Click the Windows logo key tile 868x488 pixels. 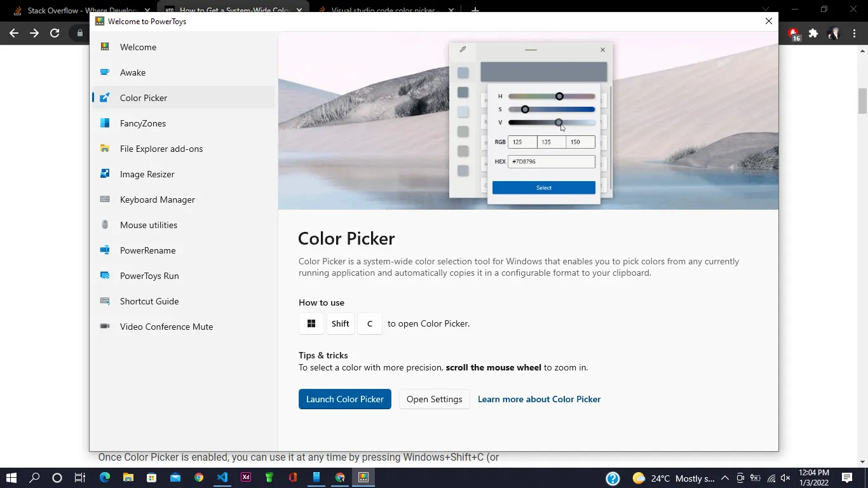click(x=311, y=323)
